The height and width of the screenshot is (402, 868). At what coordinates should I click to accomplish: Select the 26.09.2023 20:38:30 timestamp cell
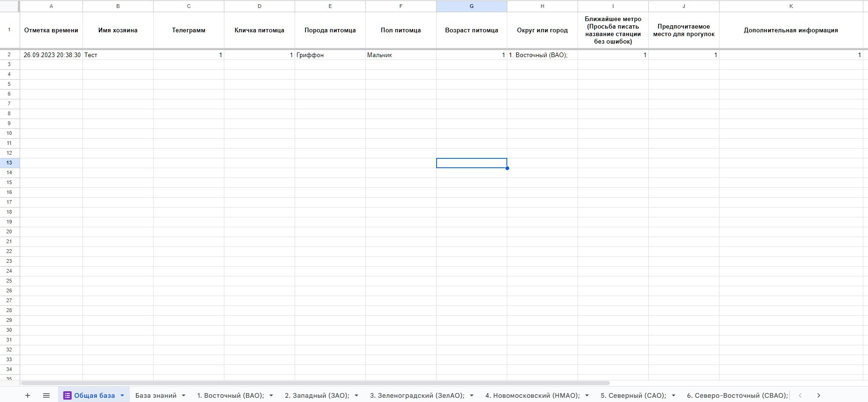click(51, 55)
